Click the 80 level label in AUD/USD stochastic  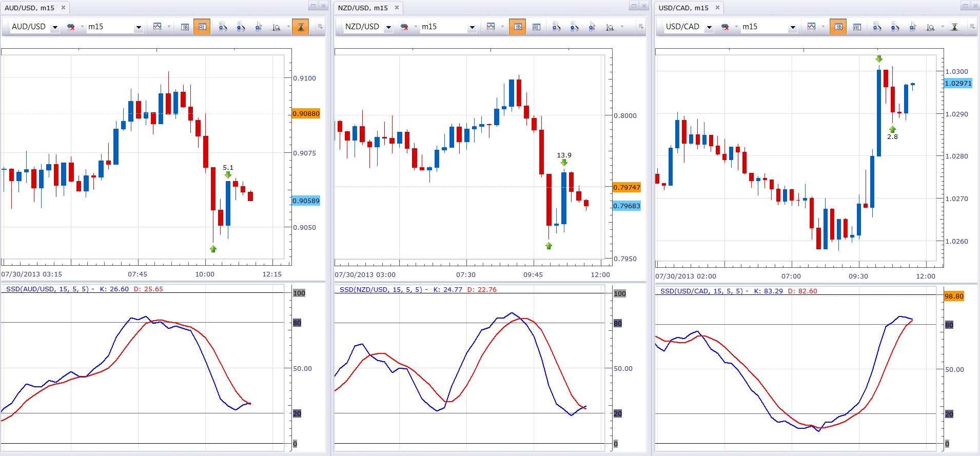pyautogui.click(x=297, y=323)
